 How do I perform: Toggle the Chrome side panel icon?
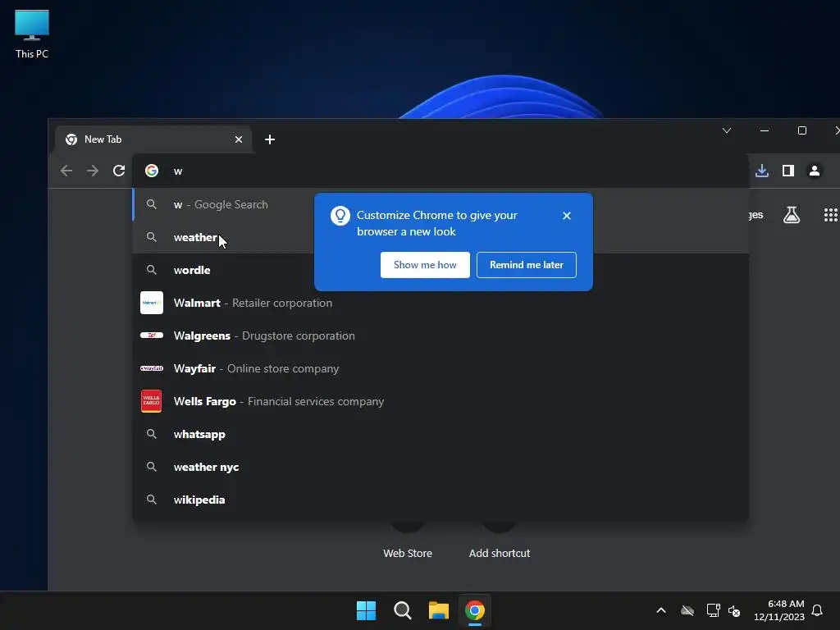[788, 171]
